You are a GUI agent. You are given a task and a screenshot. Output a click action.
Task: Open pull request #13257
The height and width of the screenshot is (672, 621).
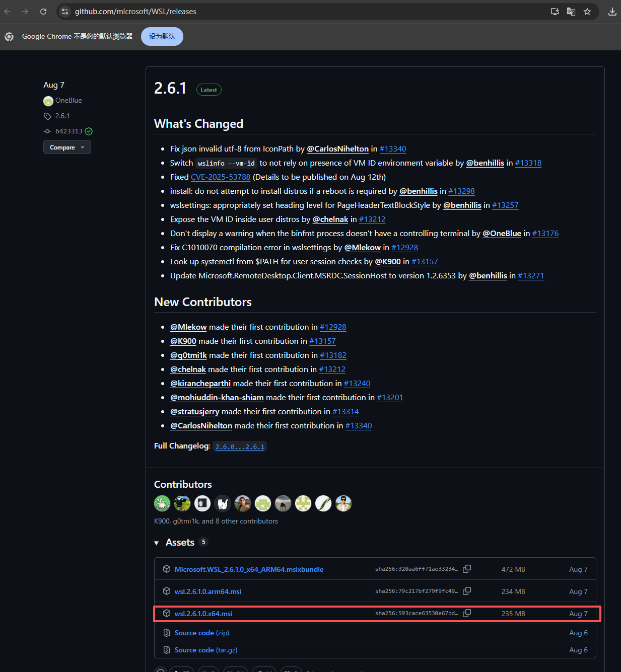tap(505, 205)
